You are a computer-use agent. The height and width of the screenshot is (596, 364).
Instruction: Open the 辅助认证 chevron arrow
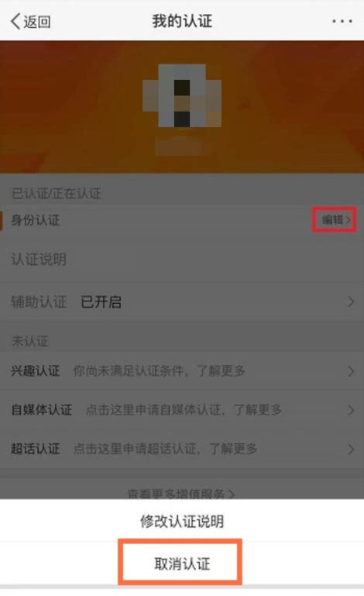click(350, 302)
